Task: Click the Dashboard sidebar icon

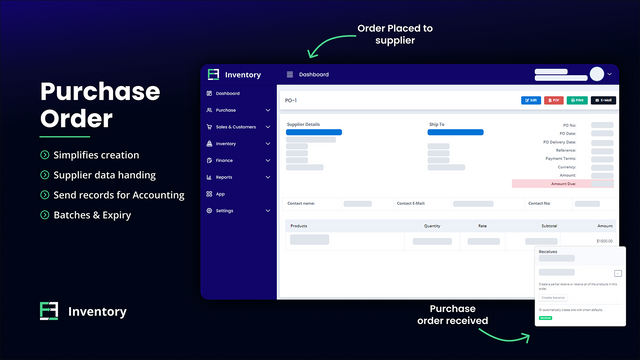Action: 209,93
